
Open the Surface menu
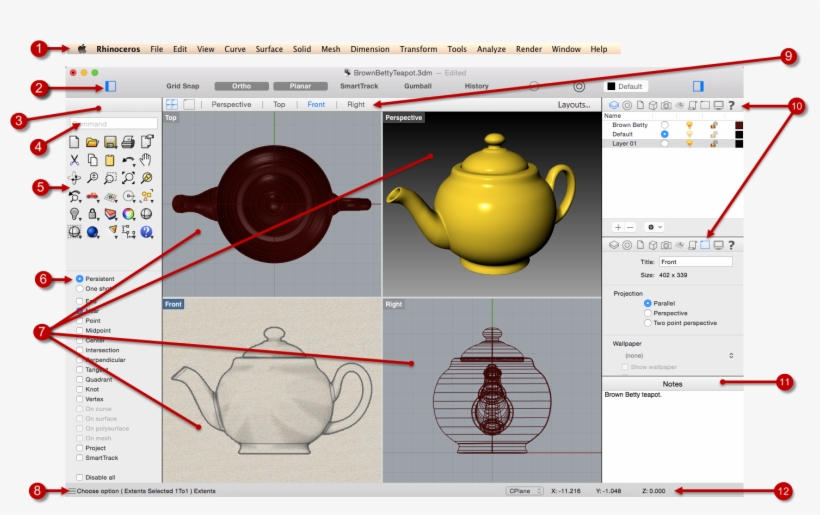(x=268, y=49)
